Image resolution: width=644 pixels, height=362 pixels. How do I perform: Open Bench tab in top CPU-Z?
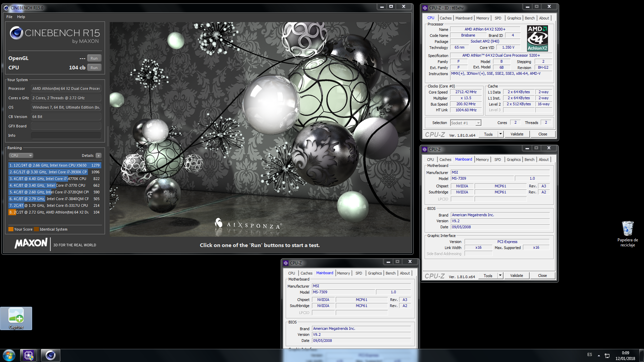point(530,18)
